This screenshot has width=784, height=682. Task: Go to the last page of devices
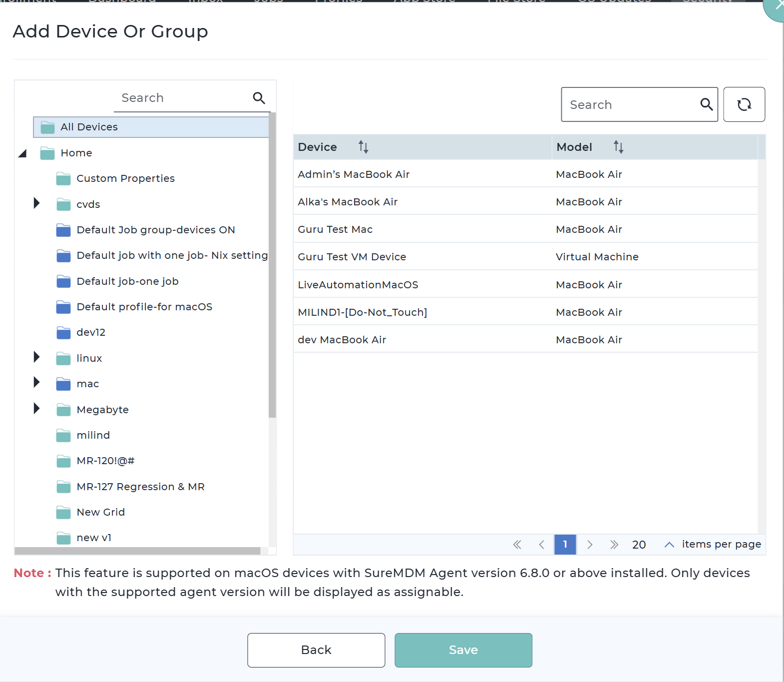(x=614, y=545)
